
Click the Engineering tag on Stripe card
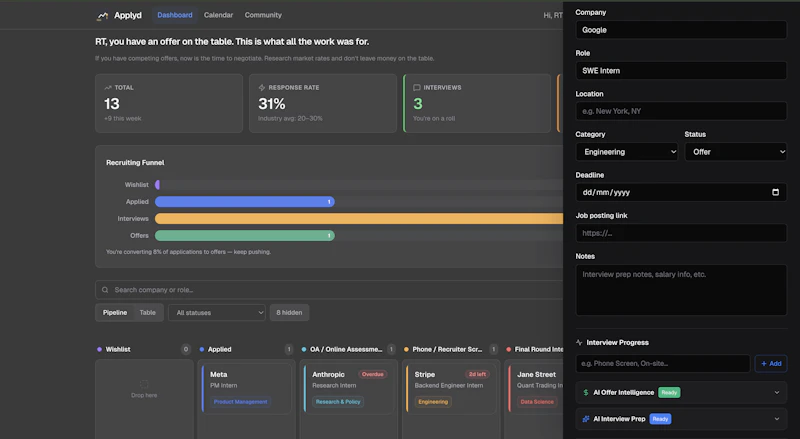(x=433, y=402)
